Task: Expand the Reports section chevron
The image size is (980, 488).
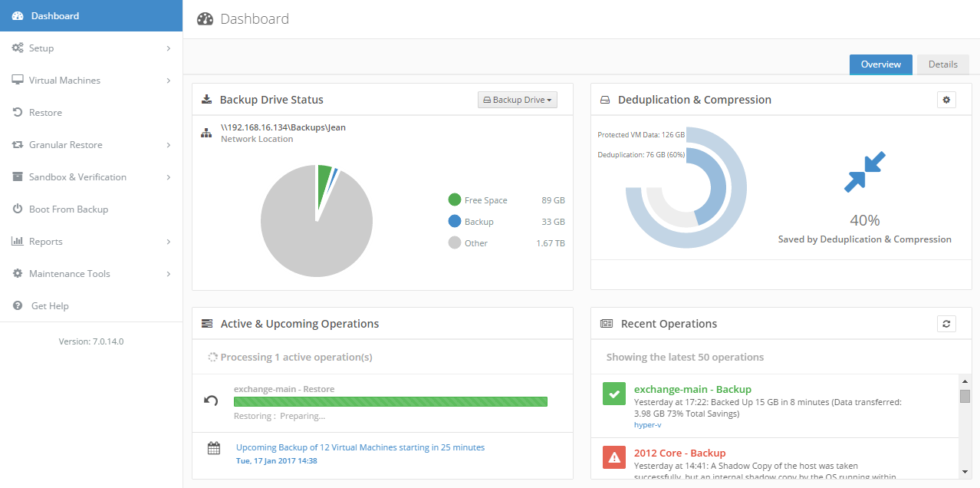Action: (x=168, y=242)
